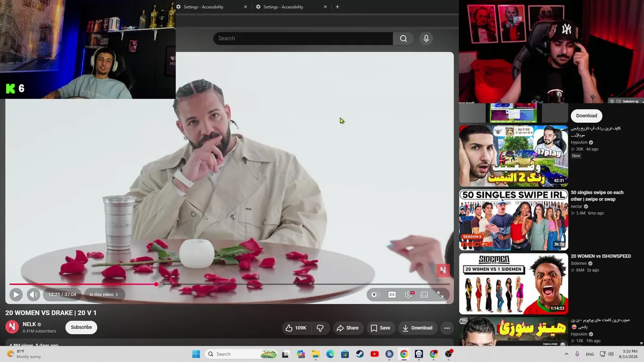Close the second Settings - Accessibility tab
The image size is (644, 362).
coord(325,7)
